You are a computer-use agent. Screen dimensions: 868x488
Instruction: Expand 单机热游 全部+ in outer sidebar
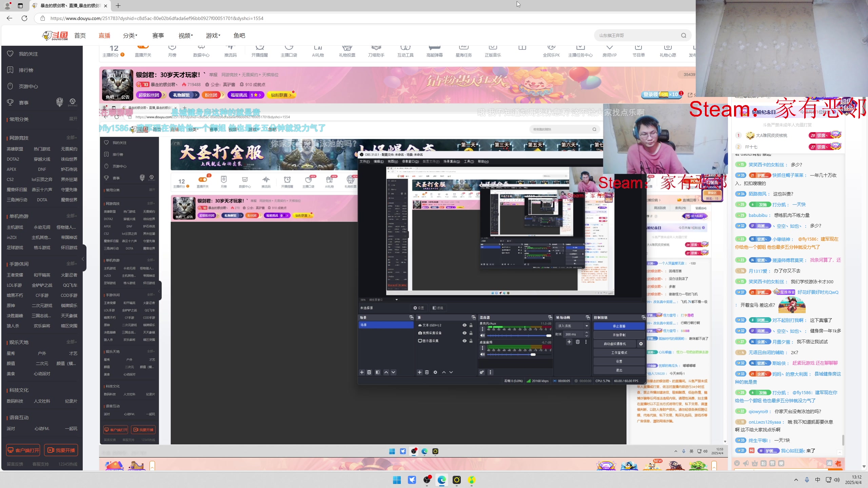pos(72,216)
